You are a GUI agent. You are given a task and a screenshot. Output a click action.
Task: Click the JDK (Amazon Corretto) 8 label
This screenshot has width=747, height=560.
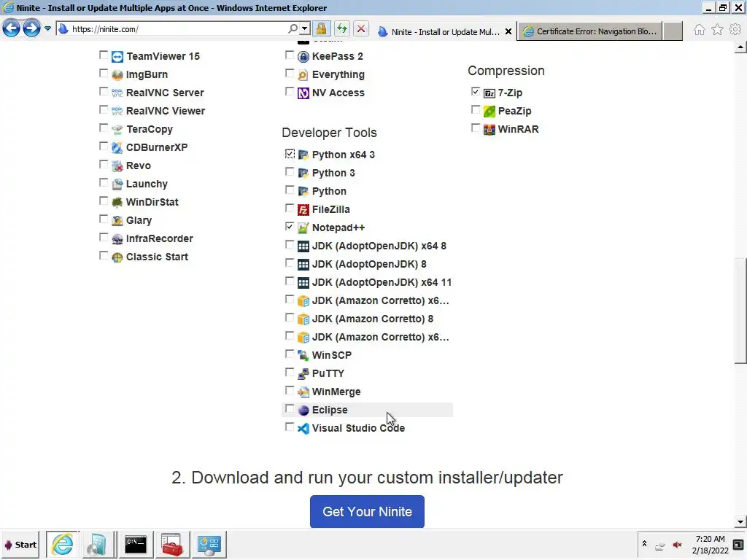pos(373,319)
